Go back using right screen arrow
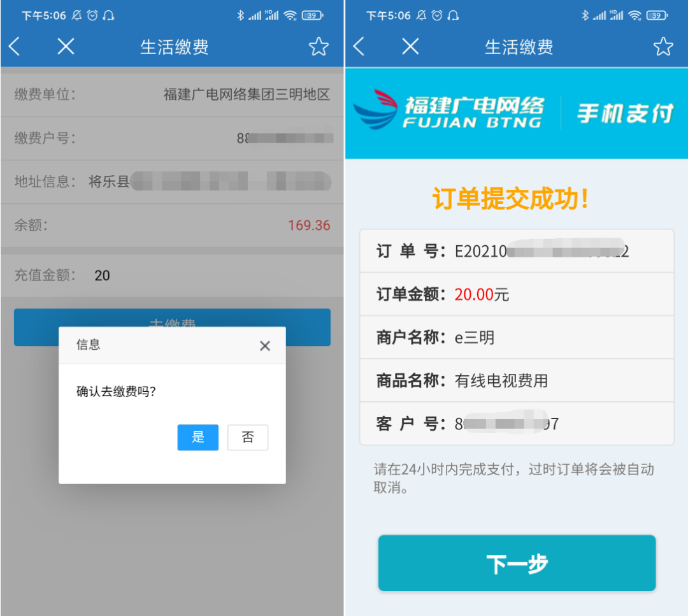The image size is (688, 616). [359, 46]
